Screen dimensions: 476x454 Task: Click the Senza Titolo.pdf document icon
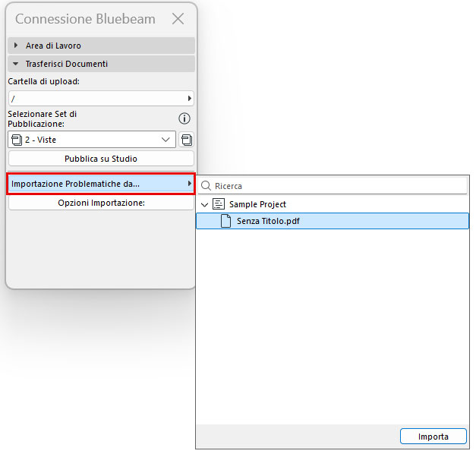(225, 221)
